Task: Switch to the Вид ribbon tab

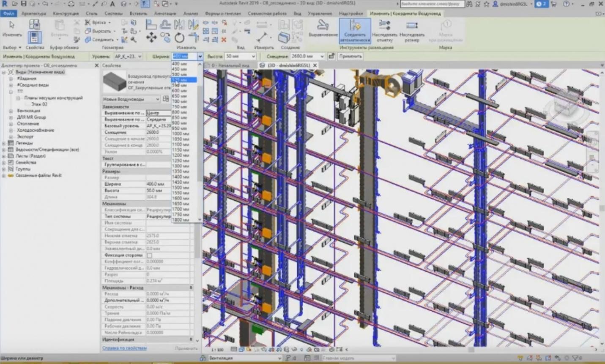Action: (297, 14)
